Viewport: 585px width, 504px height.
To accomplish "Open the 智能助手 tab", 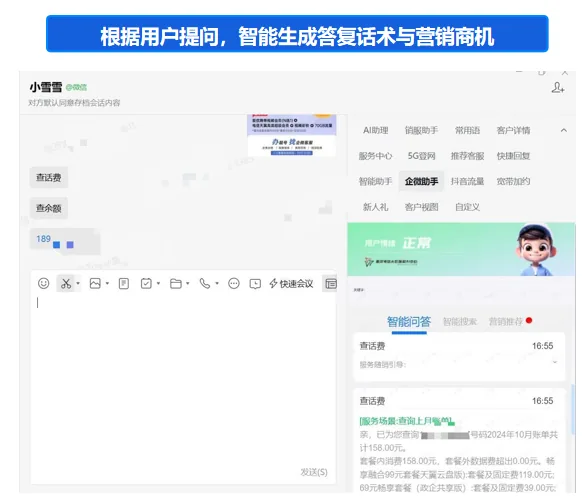I will 376,181.
